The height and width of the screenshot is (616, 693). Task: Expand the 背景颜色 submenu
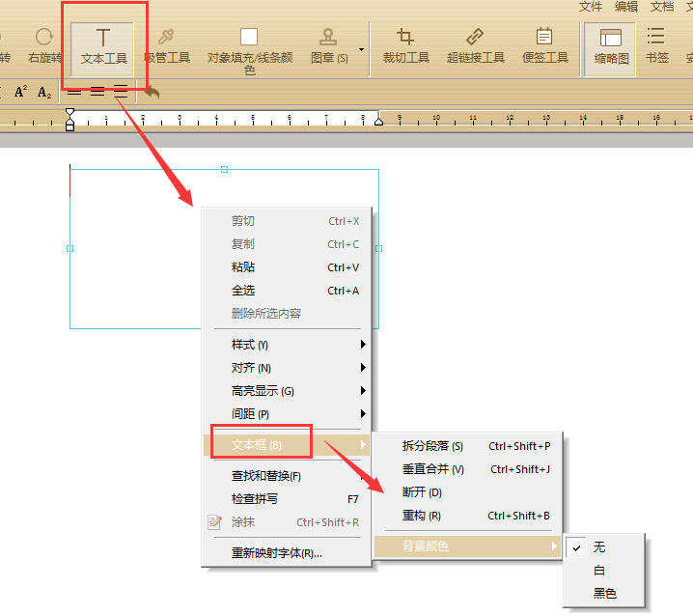pos(468,546)
